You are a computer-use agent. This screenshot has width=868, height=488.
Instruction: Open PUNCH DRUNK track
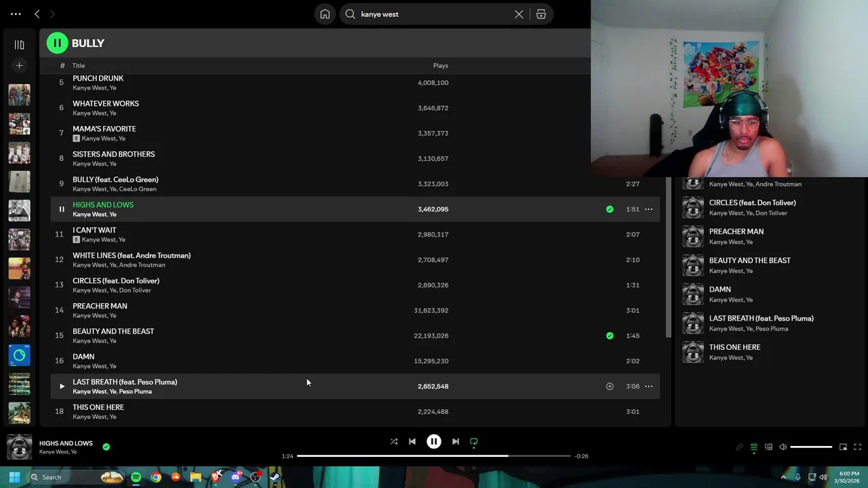pos(98,79)
